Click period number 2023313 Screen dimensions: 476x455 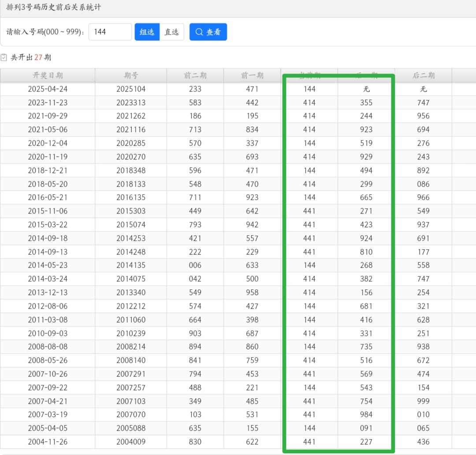tap(131, 103)
